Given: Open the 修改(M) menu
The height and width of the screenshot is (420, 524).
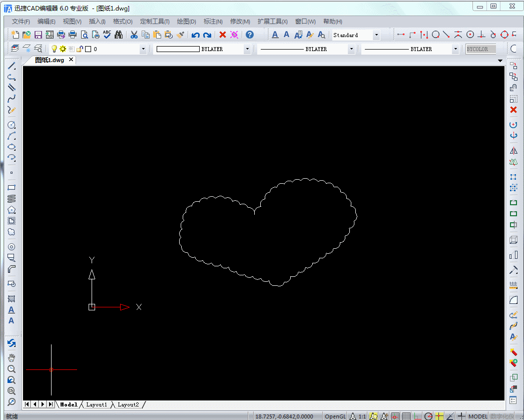Looking at the screenshot, I should (x=240, y=22).
